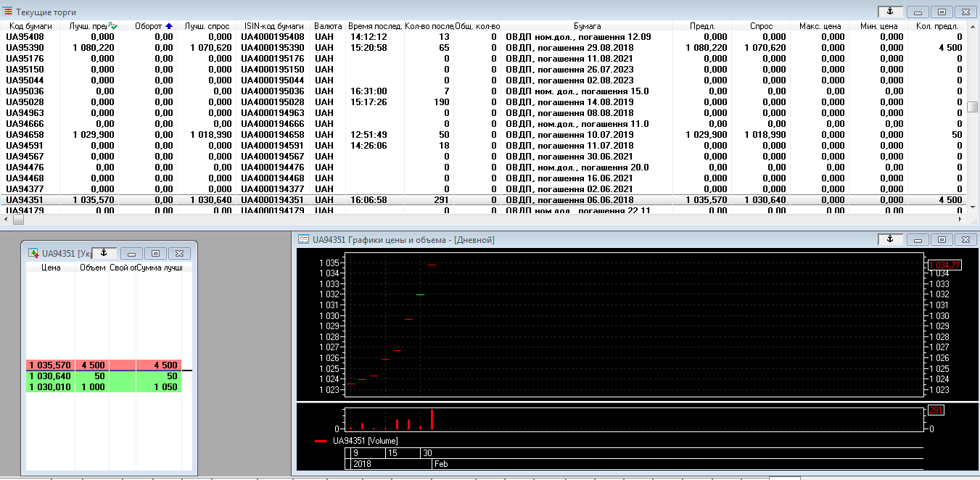Click the red ask price 1 035,570 in order book
980x480 pixels.
point(51,365)
